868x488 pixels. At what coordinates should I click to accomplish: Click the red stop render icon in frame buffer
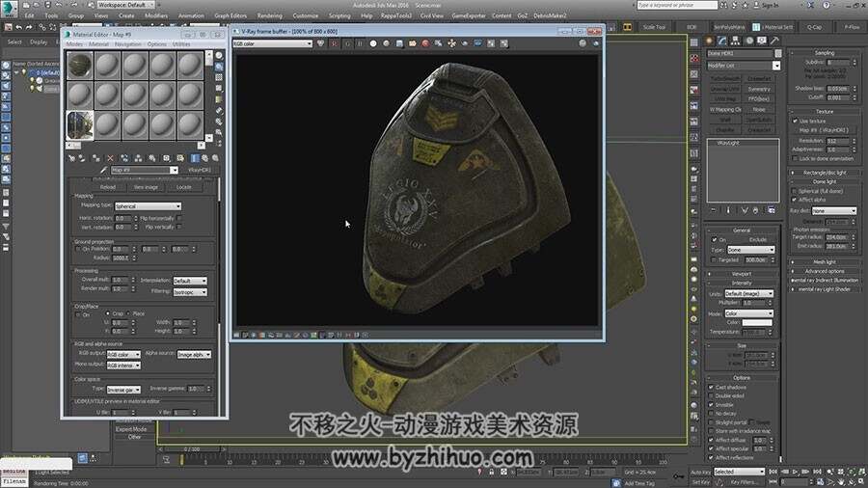[425, 43]
